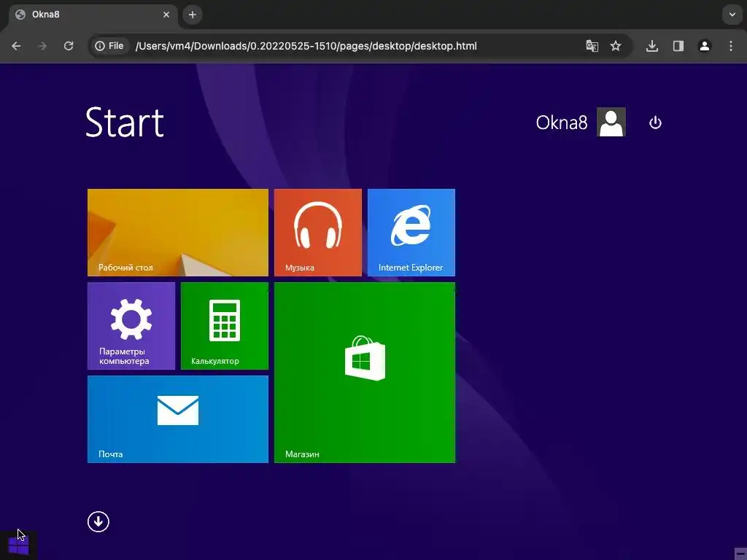Open the Рабочий стол desktop tile
The height and width of the screenshot is (560, 747).
[178, 233]
